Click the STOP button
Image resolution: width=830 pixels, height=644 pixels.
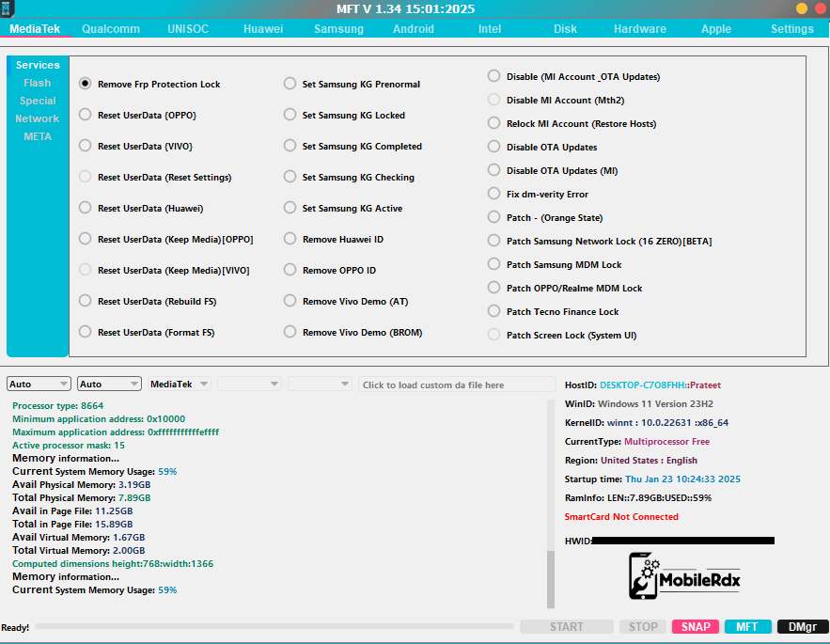coord(643,626)
